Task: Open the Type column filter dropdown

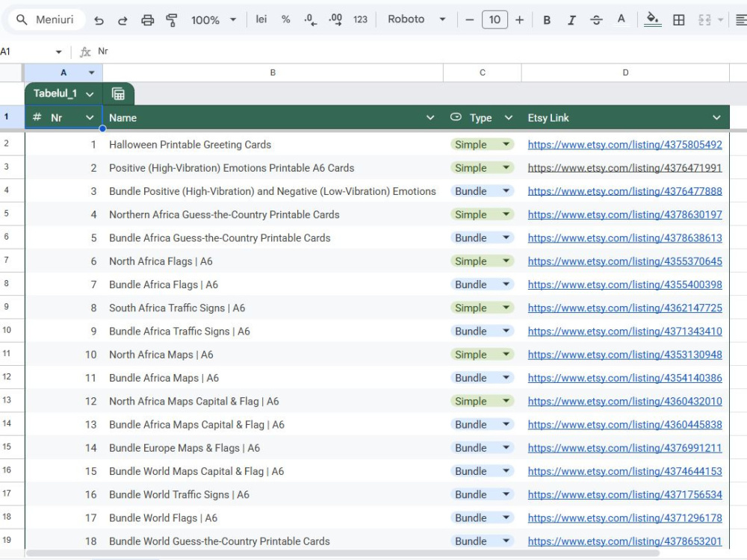Action: [x=508, y=118]
